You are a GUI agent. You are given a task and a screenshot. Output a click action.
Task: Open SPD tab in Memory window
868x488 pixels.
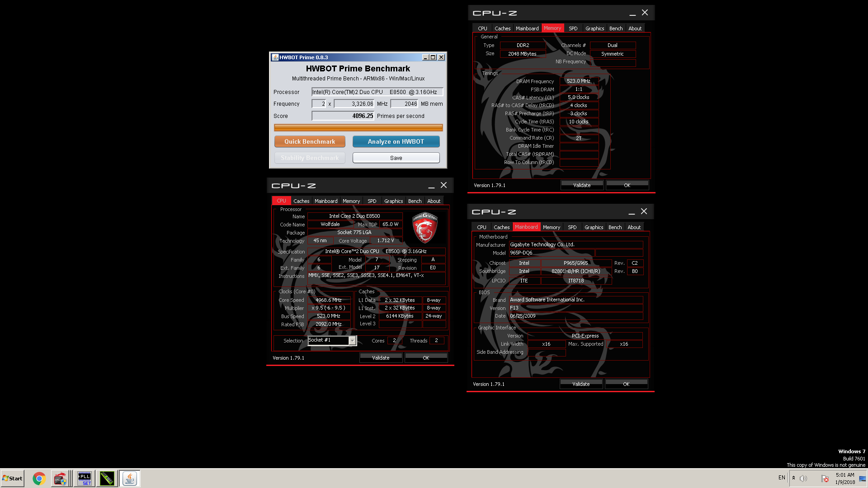tap(573, 28)
